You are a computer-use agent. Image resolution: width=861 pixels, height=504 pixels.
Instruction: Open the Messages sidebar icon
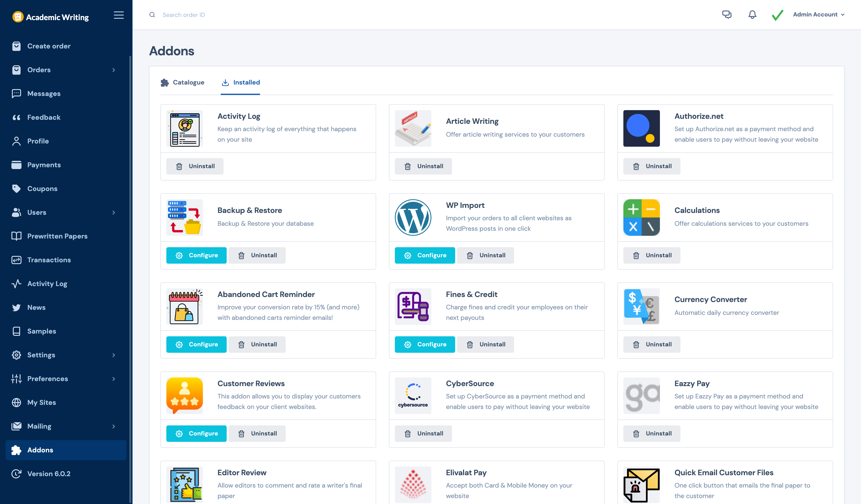click(x=16, y=93)
